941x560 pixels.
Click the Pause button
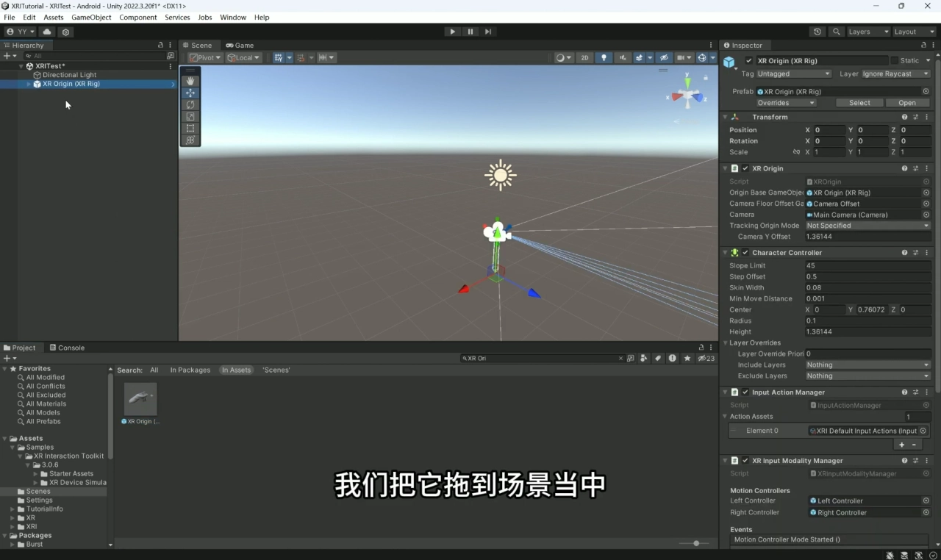pos(470,32)
